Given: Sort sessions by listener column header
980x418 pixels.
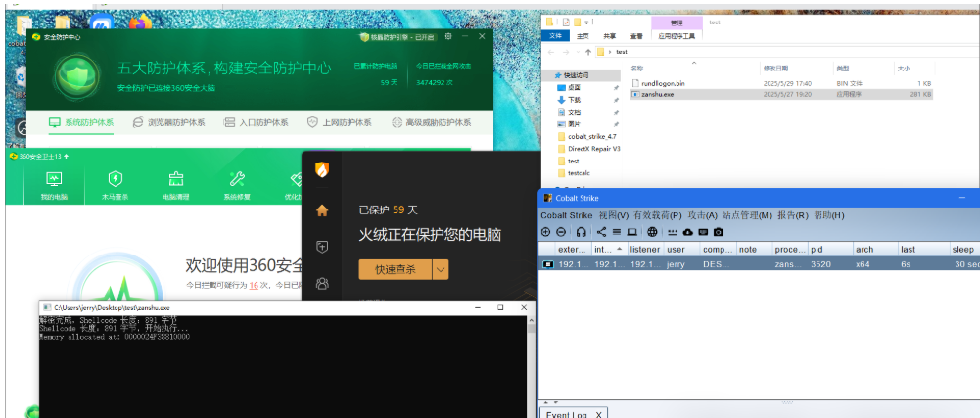Looking at the screenshot, I should [645, 249].
